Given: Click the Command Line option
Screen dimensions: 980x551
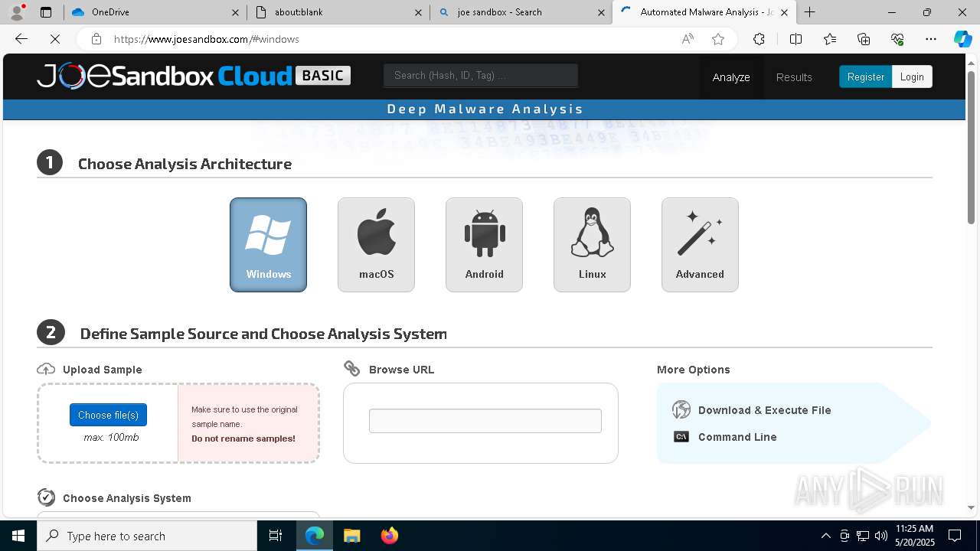Looking at the screenshot, I should coord(725,437).
